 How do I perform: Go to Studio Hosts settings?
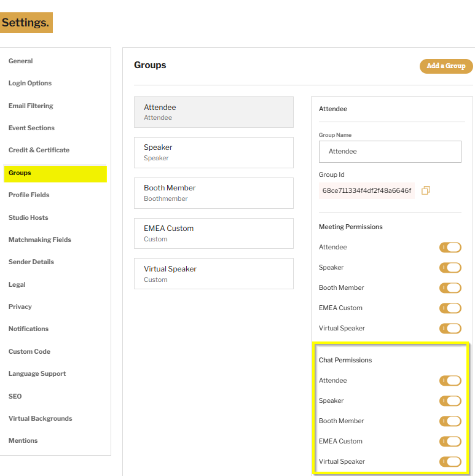coord(28,217)
